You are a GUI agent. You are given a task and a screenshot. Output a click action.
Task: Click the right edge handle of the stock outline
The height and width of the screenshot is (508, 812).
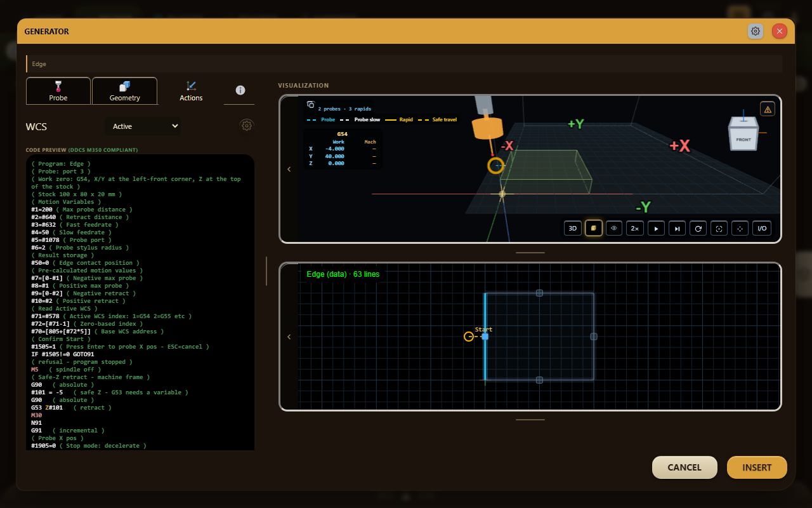[594, 337]
